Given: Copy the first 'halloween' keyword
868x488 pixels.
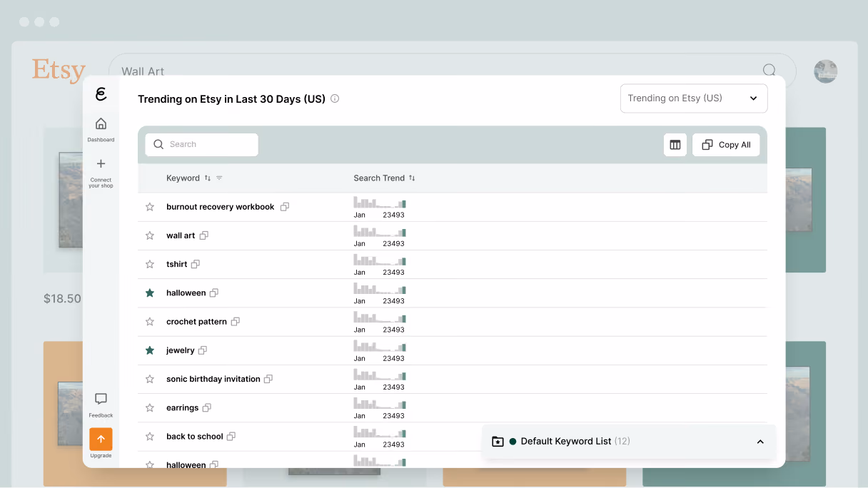Looking at the screenshot, I should pyautogui.click(x=214, y=293).
